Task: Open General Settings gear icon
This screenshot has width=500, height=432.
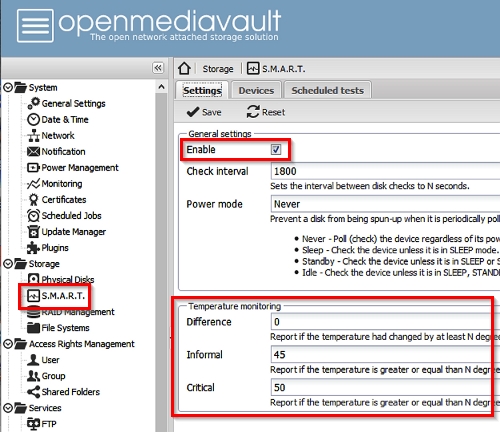Action: click(33, 103)
